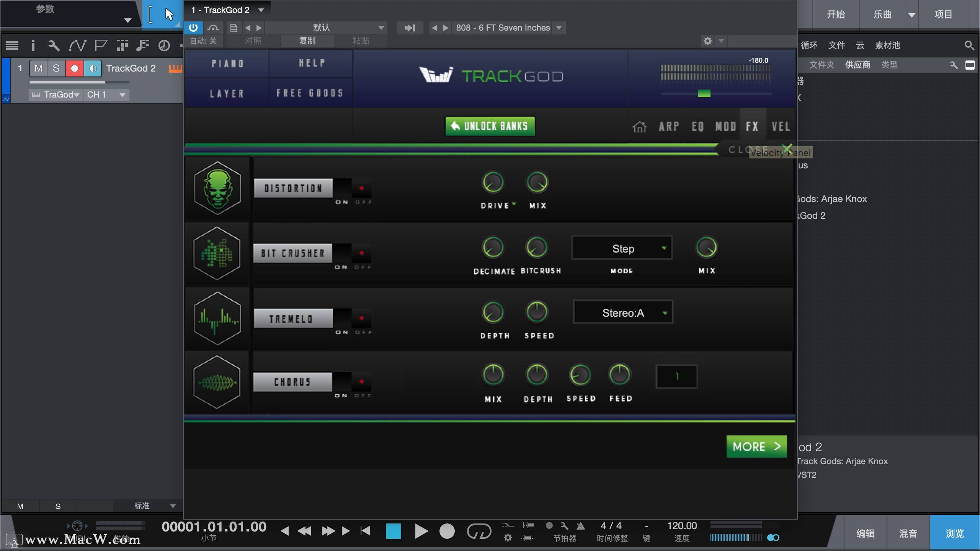Open the ARP tab
Screen dimensions: 980x551
[669, 127]
